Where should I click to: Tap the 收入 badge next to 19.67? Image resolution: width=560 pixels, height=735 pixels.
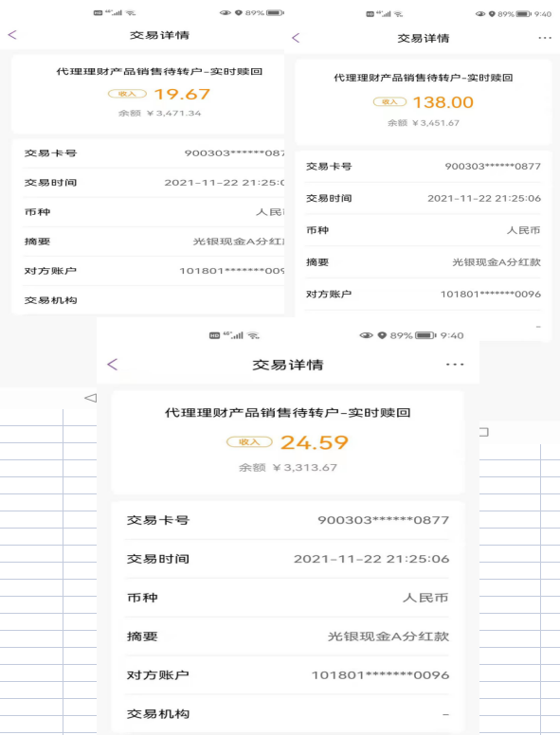point(127,94)
